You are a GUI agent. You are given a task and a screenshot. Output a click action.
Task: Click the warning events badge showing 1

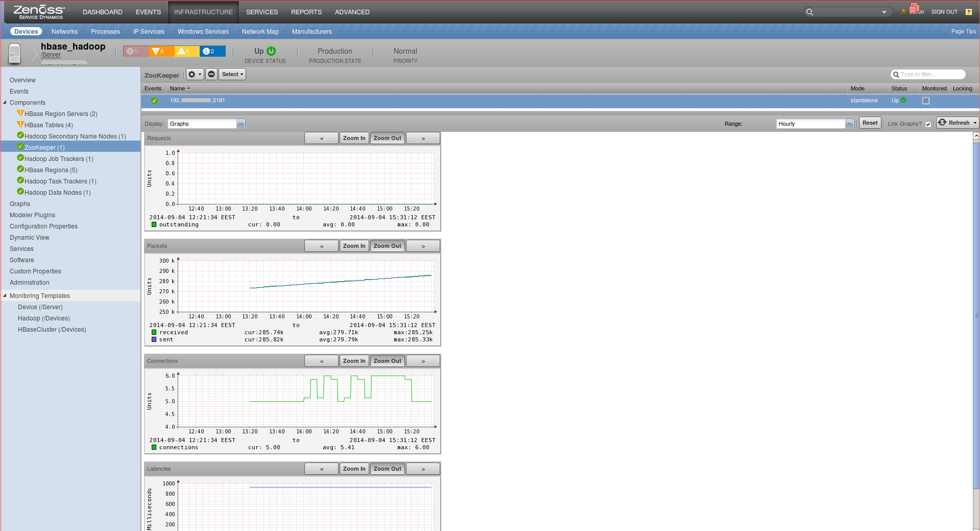(187, 51)
